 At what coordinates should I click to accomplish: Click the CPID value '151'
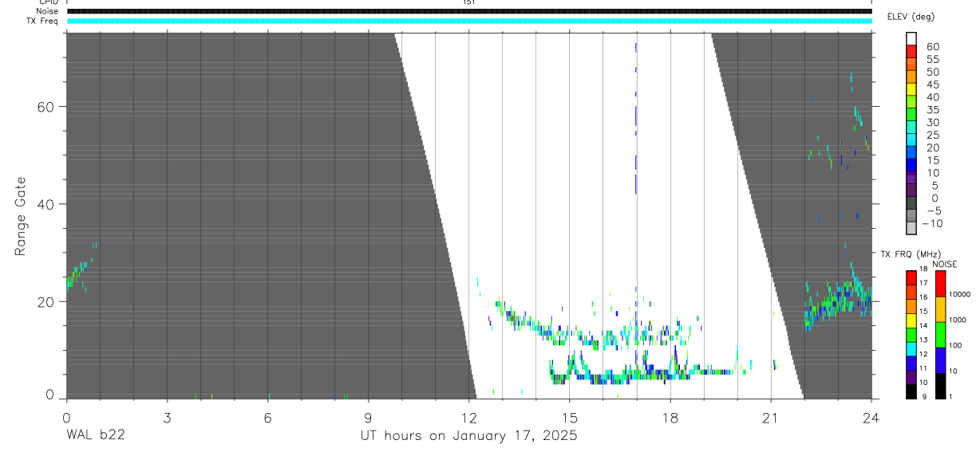click(469, 2)
